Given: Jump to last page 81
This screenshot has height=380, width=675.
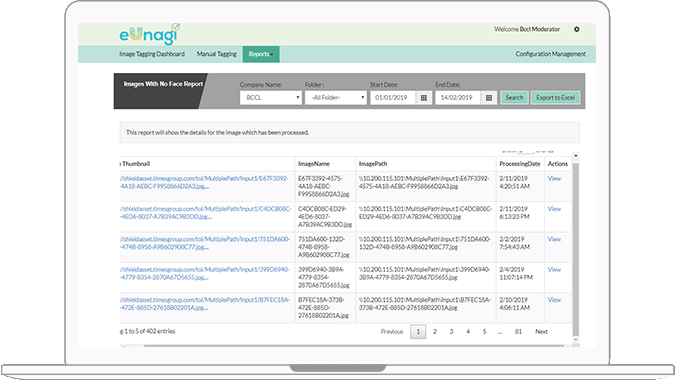Looking at the screenshot, I should tap(518, 331).
